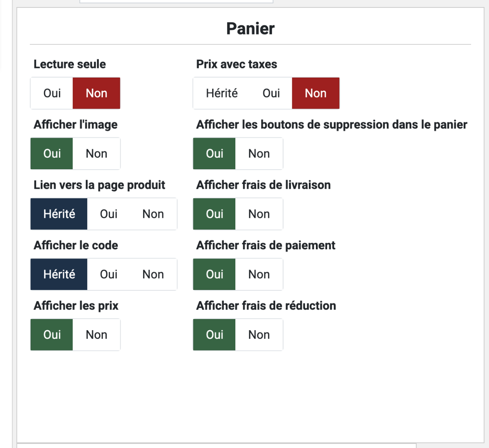Click Oui under Afficher les prix
The width and height of the screenshot is (489, 448).
point(52,335)
